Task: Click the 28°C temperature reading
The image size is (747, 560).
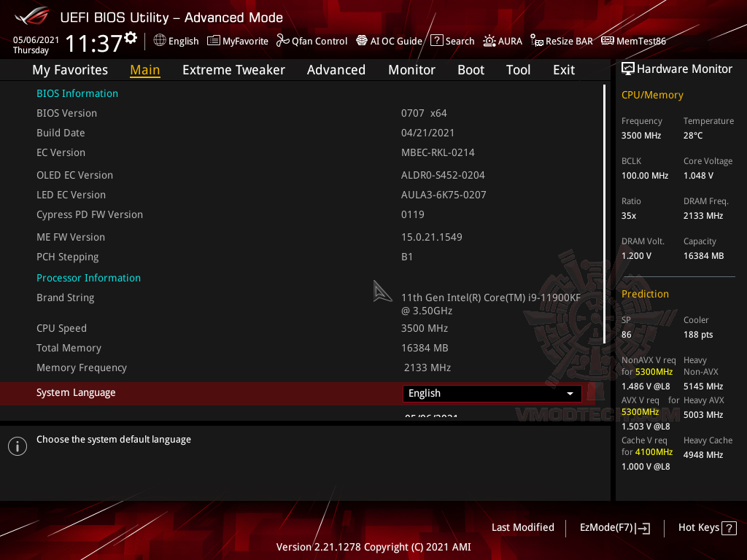Action: (693, 135)
